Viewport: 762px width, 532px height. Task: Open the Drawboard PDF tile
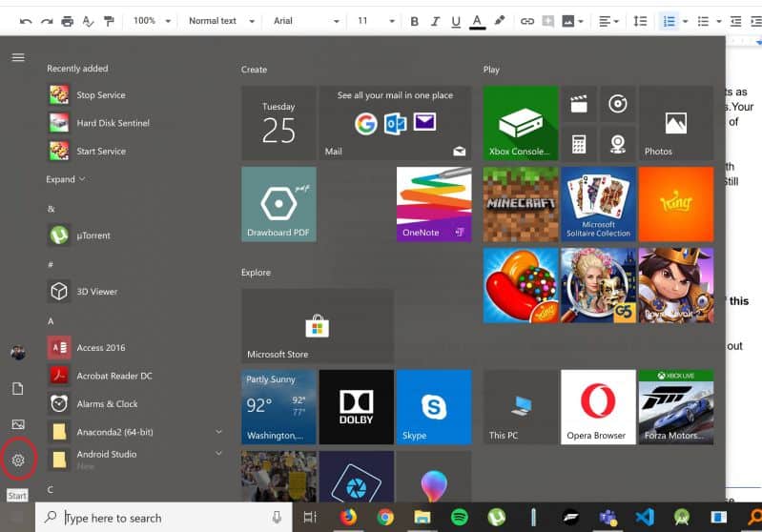278,204
